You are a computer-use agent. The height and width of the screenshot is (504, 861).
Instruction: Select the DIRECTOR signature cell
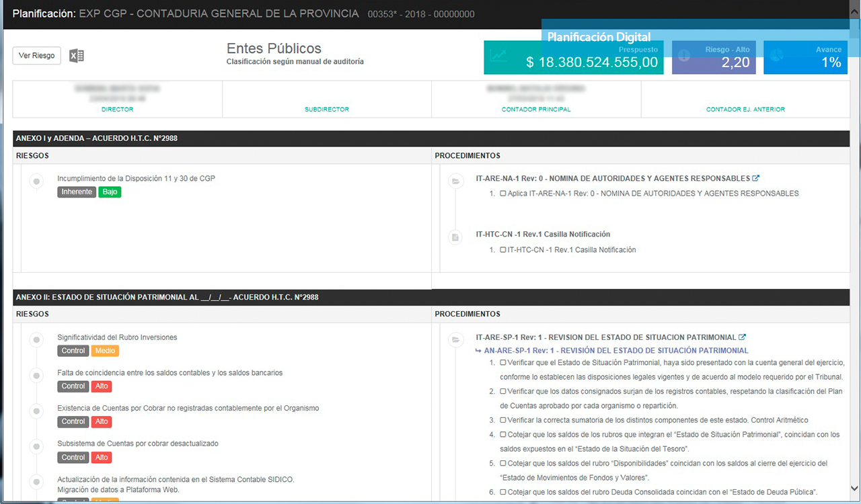pos(117,99)
